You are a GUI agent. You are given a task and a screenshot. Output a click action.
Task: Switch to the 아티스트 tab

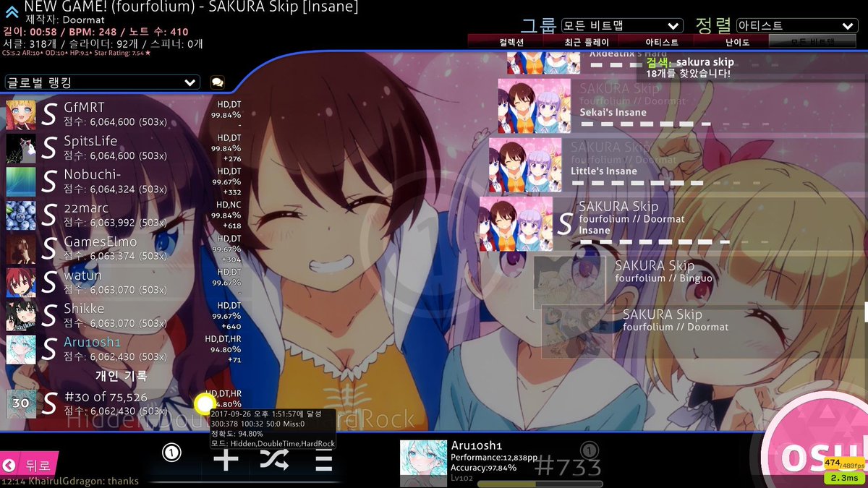click(x=662, y=43)
